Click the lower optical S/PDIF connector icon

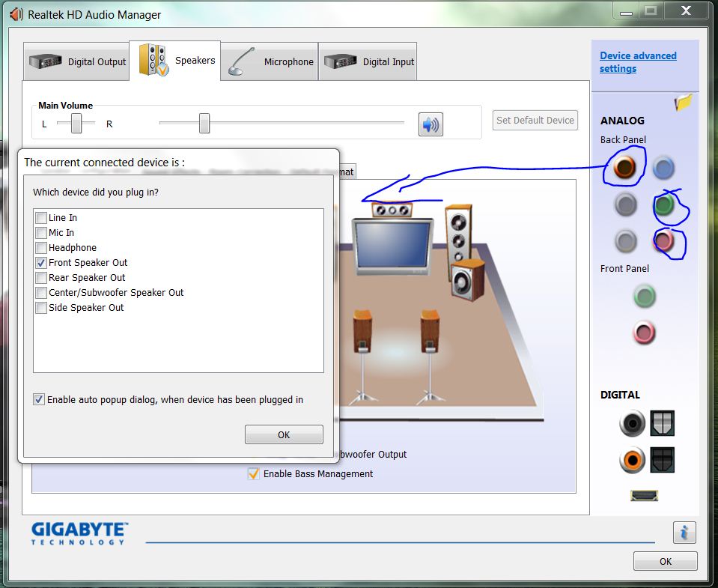pyautogui.click(x=662, y=460)
